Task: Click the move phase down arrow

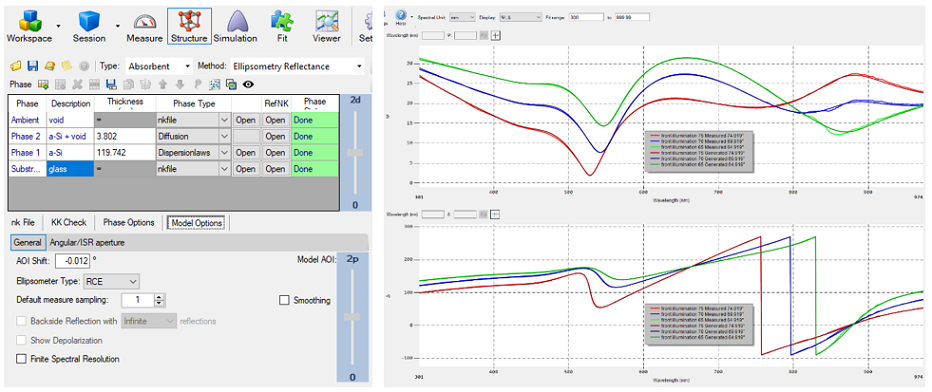Action: [x=180, y=84]
